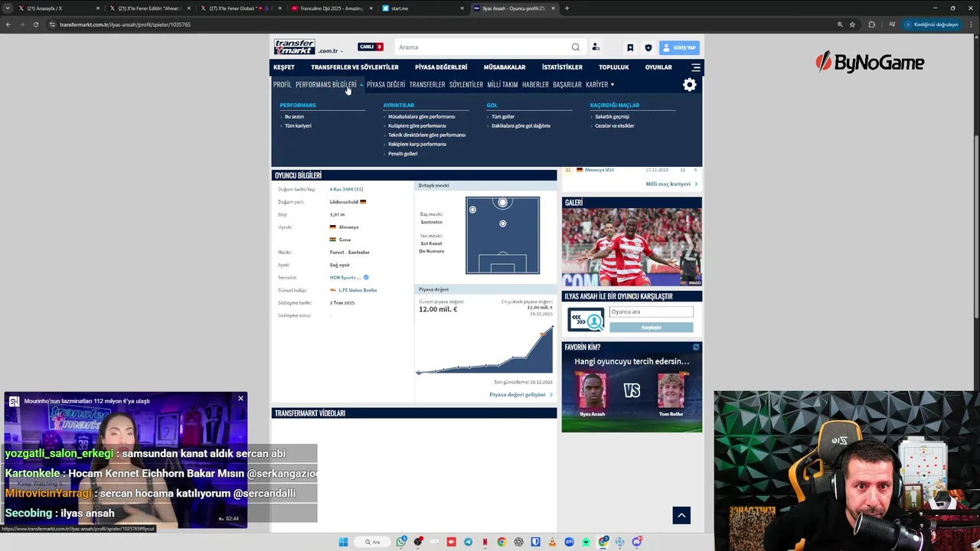Click the Tüm kariyeri link
This screenshot has width=980, height=551.
pos(298,126)
